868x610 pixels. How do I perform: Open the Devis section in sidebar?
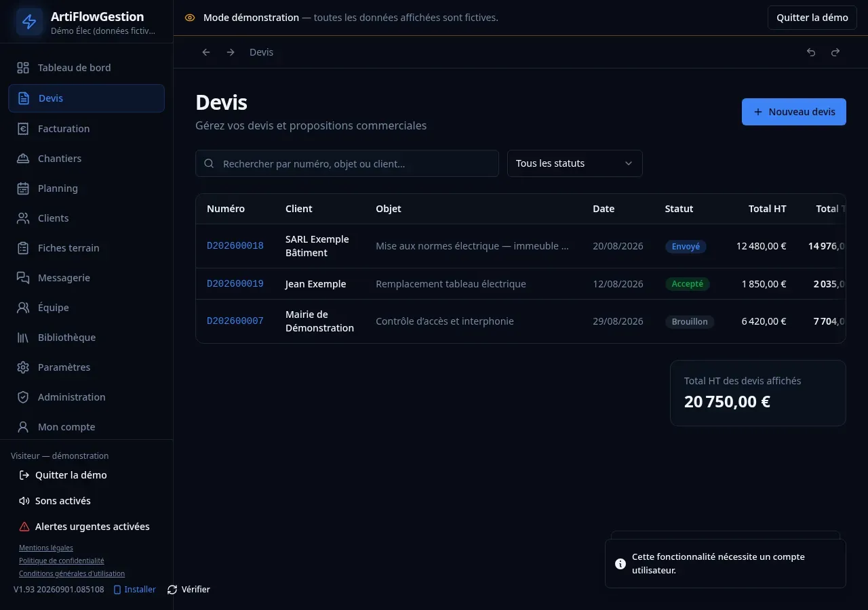[x=86, y=98]
